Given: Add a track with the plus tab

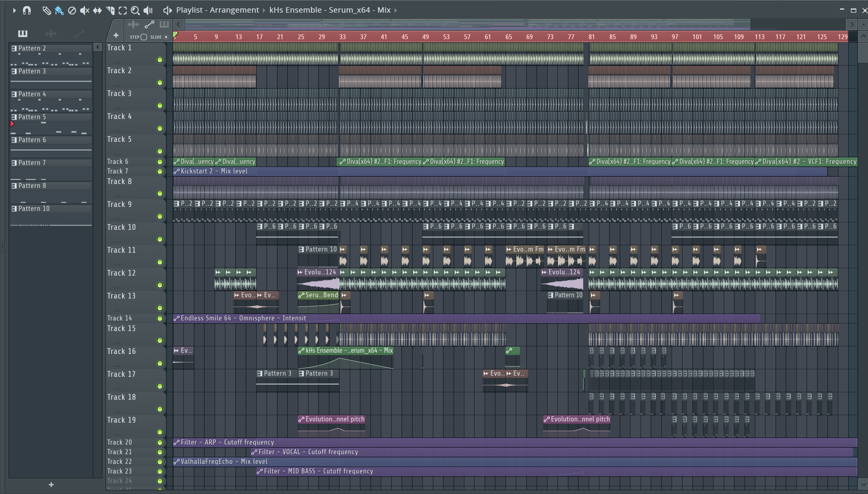Looking at the screenshot, I should [x=116, y=35].
